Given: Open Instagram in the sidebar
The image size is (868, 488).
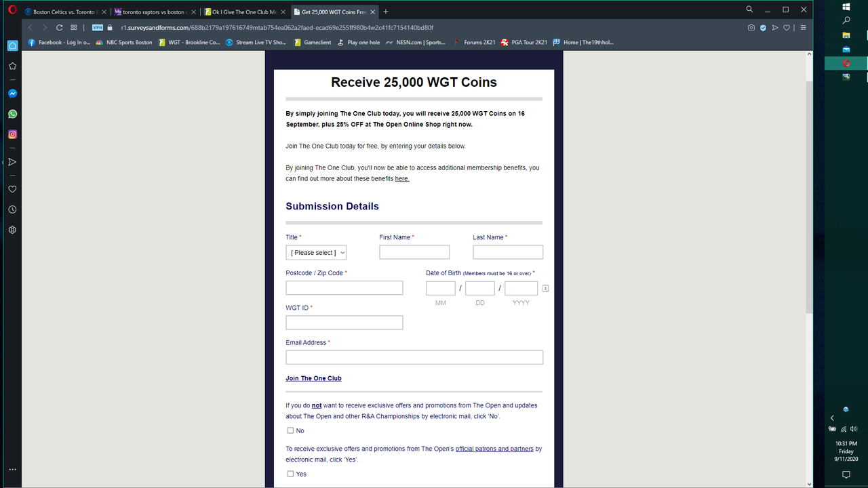Looking at the screenshot, I should click(12, 134).
